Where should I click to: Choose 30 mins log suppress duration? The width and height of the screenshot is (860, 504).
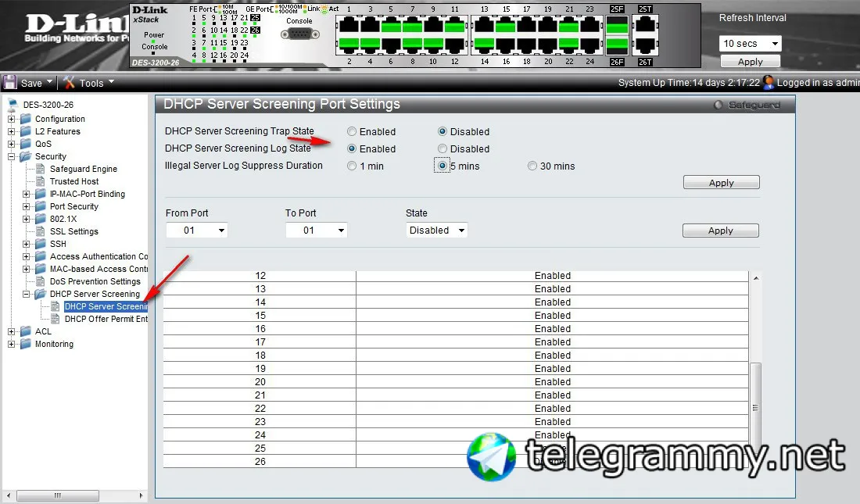[532, 166]
